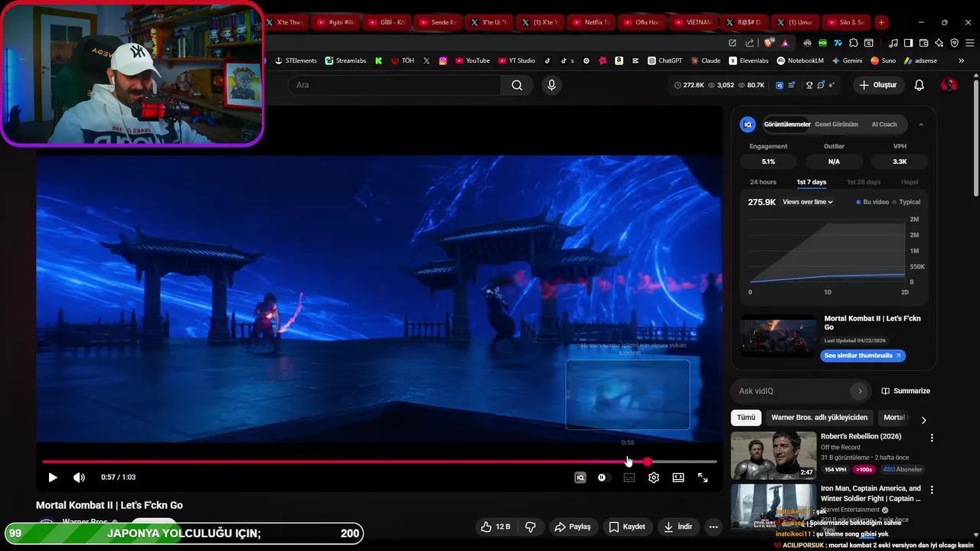980x551 pixels.
Task: Share the video via Paylaş
Action: coord(573,527)
